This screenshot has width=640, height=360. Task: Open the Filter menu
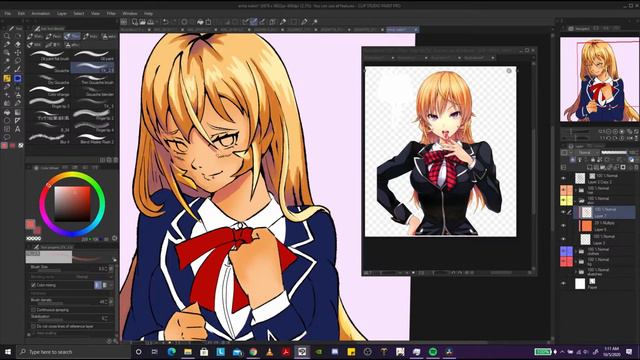tap(111, 13)
